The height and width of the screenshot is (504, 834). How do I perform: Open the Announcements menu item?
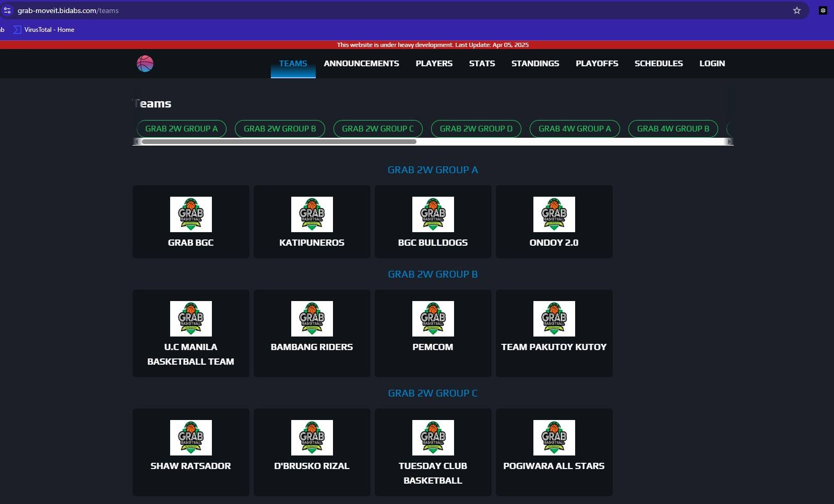point(361,64)
